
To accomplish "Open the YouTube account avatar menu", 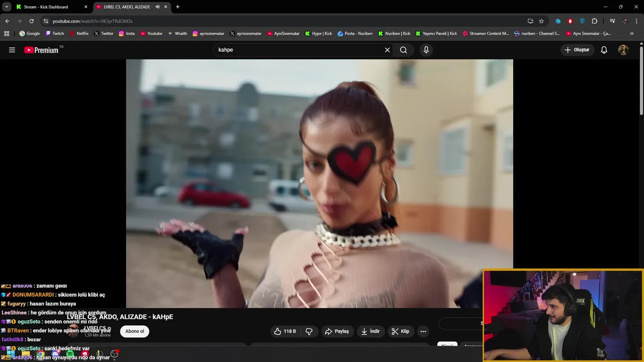I will (x=623, y=50).
